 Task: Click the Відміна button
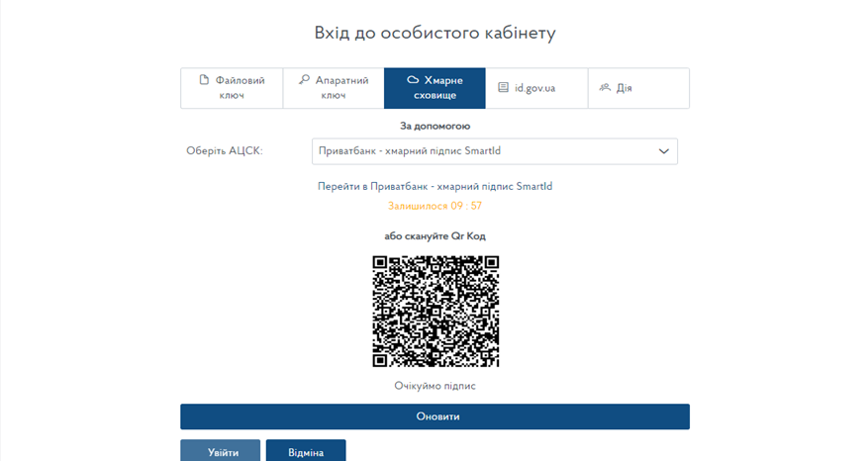(x=306, y=450)
